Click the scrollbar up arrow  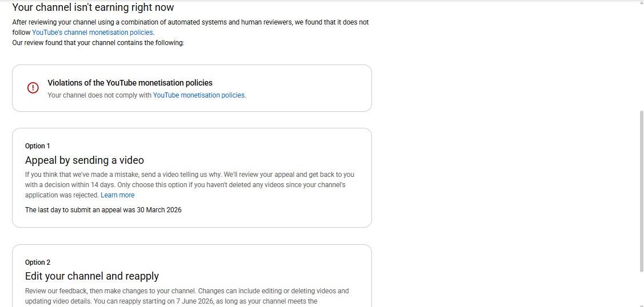click(x=640, y=3)
